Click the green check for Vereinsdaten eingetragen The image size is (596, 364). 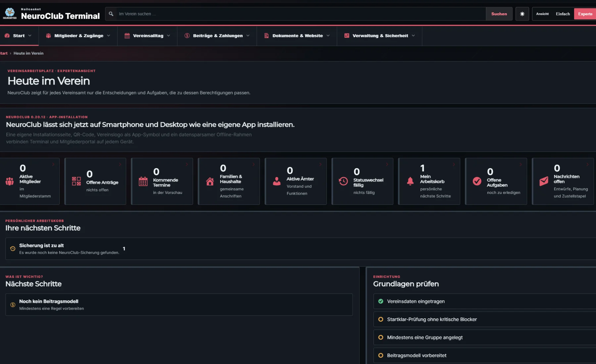click(380, 301)
